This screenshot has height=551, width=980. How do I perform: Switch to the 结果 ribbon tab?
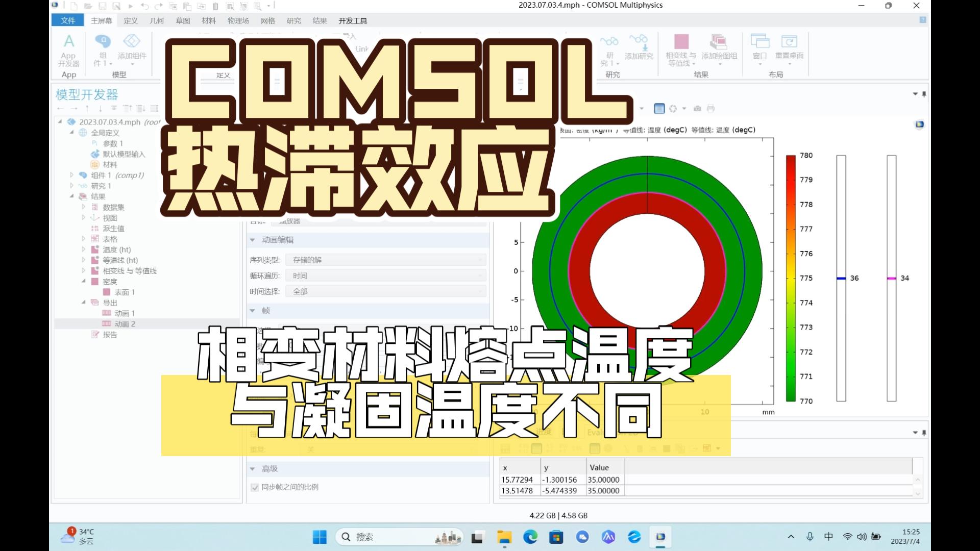(320, 20)
